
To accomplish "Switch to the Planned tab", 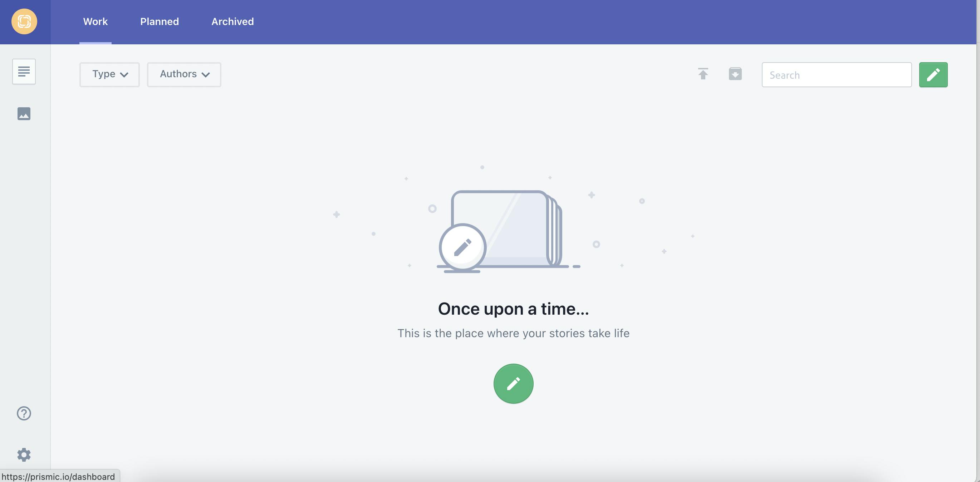I will point(160,21).
